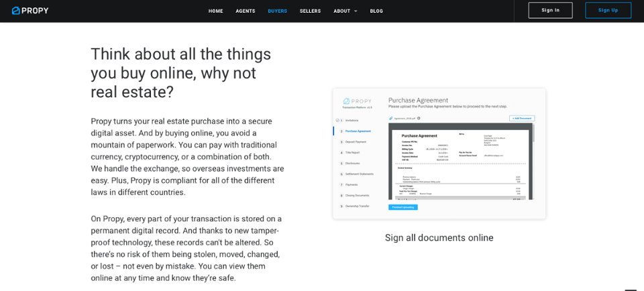Open the Agents nav link
This screenshot has height=291, width=644.
246,11
